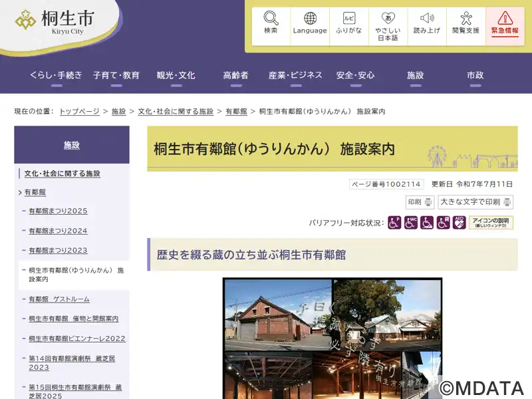
Task: Toggle ふりがな ruby text display
Action: pos(349,19)
